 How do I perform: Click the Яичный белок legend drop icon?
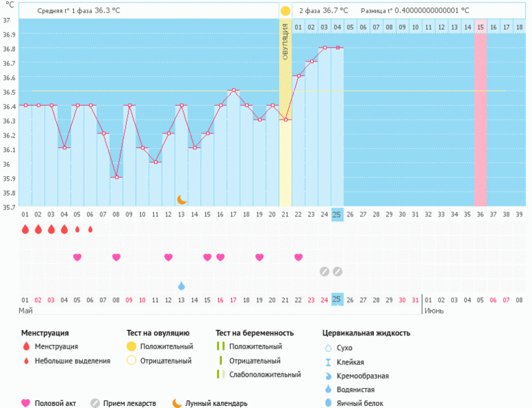point(327,403)
